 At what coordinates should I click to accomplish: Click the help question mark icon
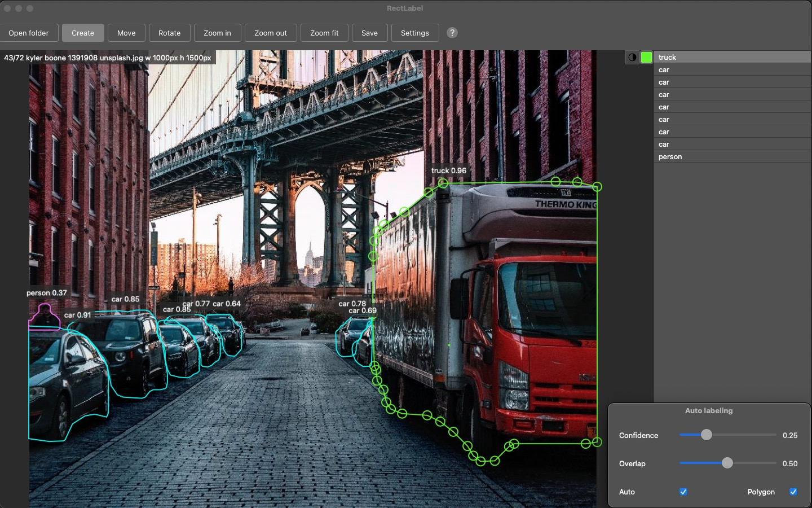pos(452,33)
